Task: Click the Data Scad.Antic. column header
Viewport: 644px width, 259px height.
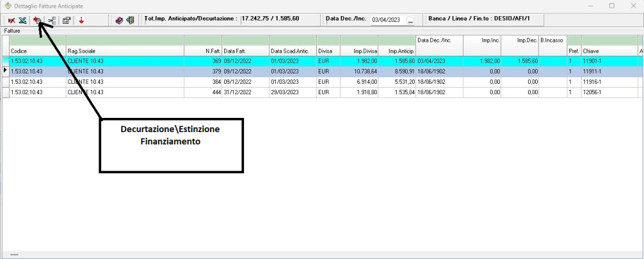Action: pos(292,50)
